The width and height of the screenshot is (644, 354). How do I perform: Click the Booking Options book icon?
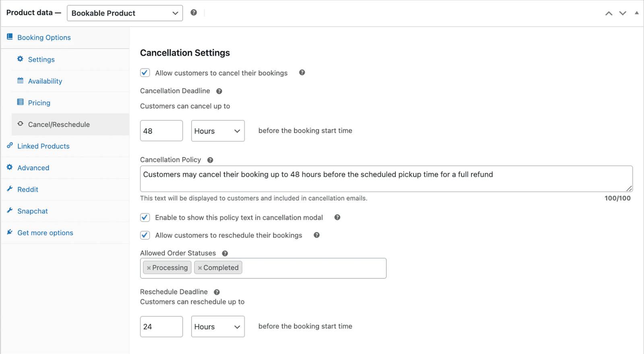pyautogui.click(x=10, y=37)
